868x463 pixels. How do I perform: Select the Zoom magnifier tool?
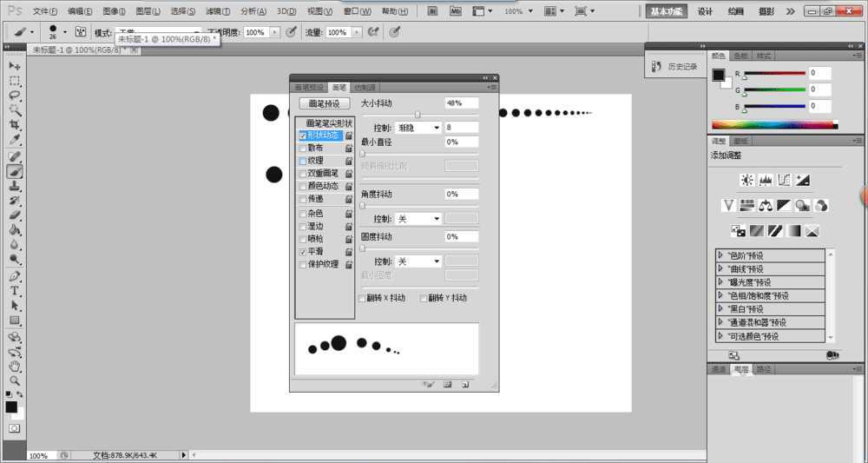point(15,380)
